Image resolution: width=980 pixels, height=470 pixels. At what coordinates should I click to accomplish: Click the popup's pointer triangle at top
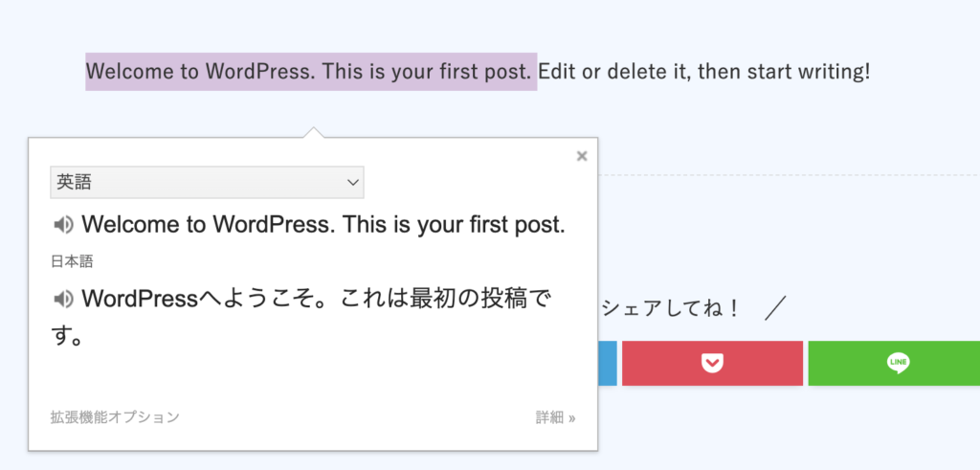click(x=312, y=132)
